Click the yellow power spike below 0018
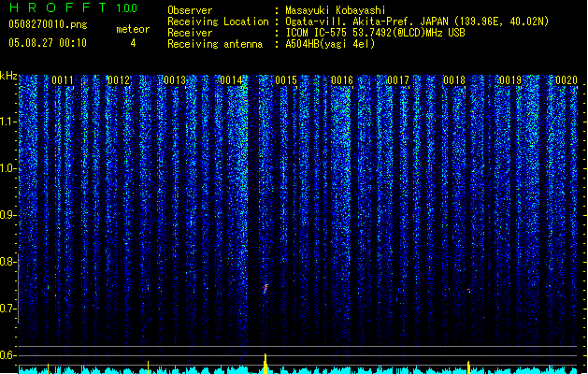Screen dimensions: 588x374 point(468,367)
